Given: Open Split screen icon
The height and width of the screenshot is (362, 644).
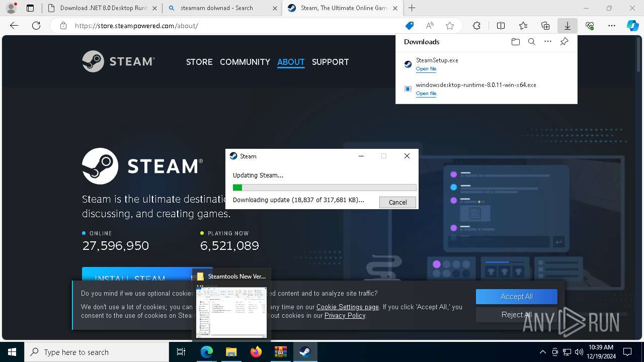Looking at the screenshot, I should [x=501, y=26].
